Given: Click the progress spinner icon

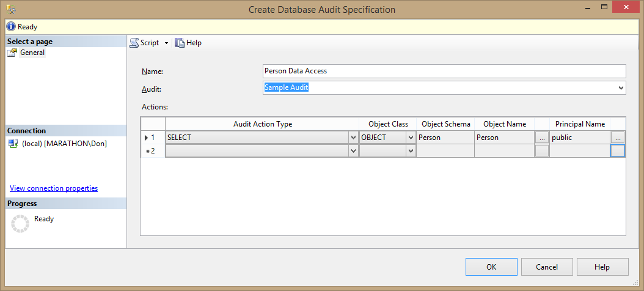Looking at the screenshot, I should pyautogui.click(x=20, y=224).
